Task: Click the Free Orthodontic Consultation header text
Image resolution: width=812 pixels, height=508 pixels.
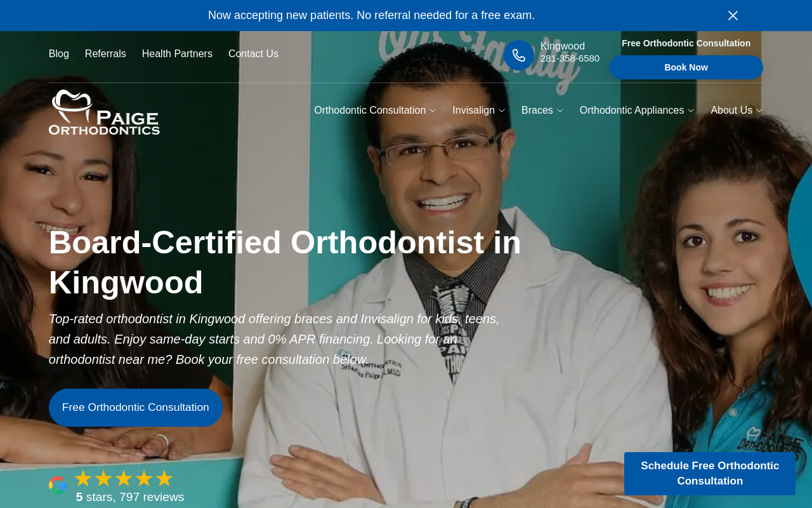Action: pyautogui.click(x=686, y=43)
